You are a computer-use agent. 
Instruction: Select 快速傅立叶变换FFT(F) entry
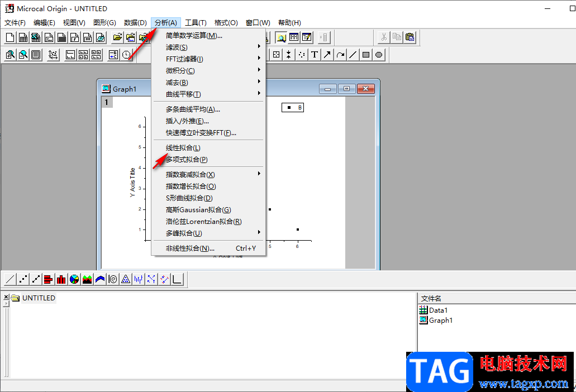(x=208, y=133)
